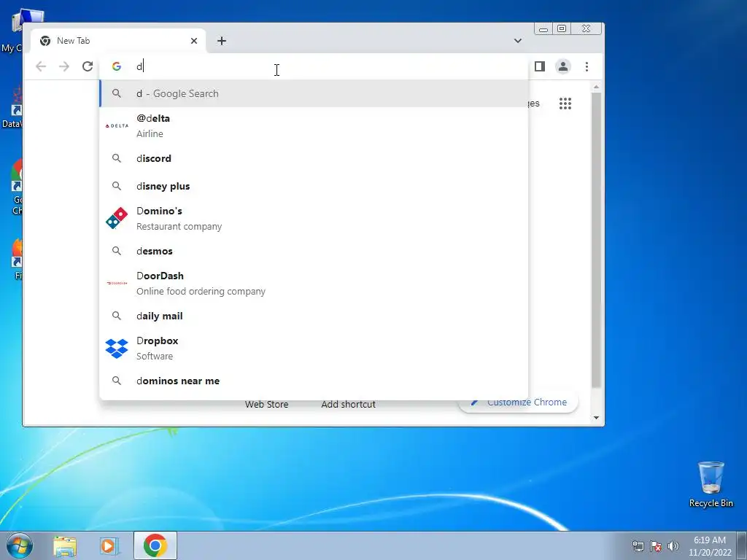The height and width of the screenshot is (560, 747).
Task: Click search icon beside desmos
Action: pyautogui.click(x=117, y=251)
